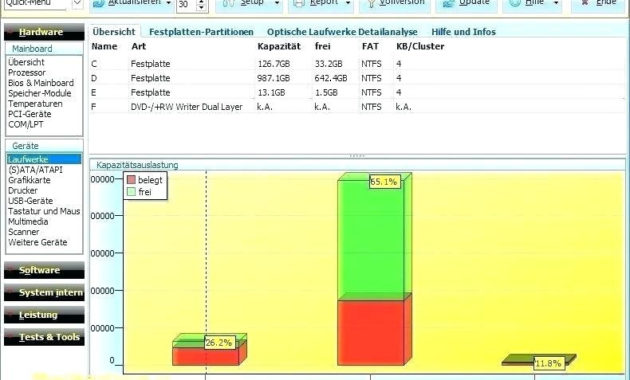The width and height of the screenshot is (630, 380).
Task: Open the Quick-Menu dropdown arrow
Action: point(77,4)
